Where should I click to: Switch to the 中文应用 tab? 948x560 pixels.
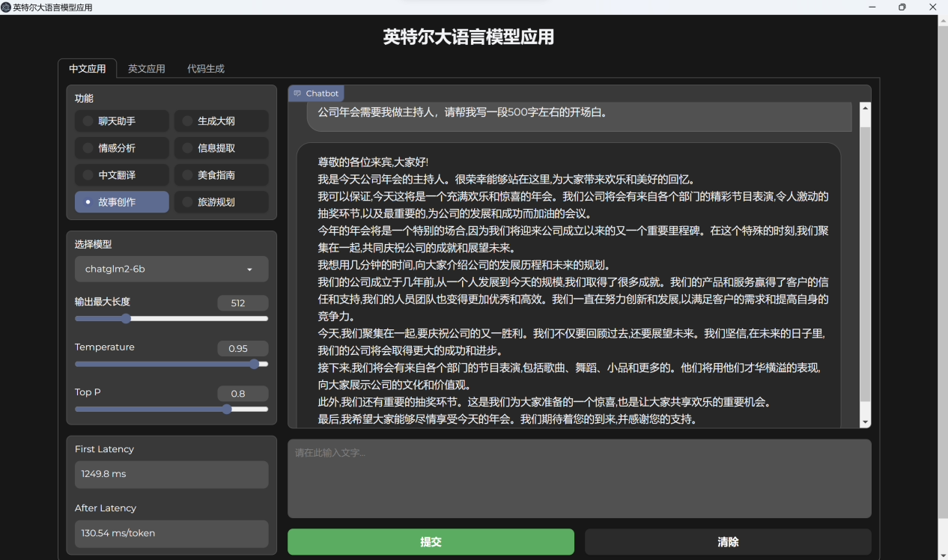click(x=87, y=68)
